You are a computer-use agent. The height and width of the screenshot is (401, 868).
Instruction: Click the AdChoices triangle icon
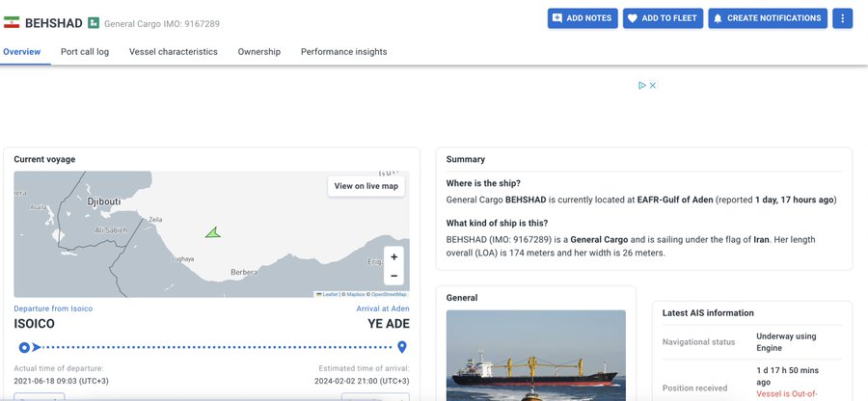click(x=642, y=85)
